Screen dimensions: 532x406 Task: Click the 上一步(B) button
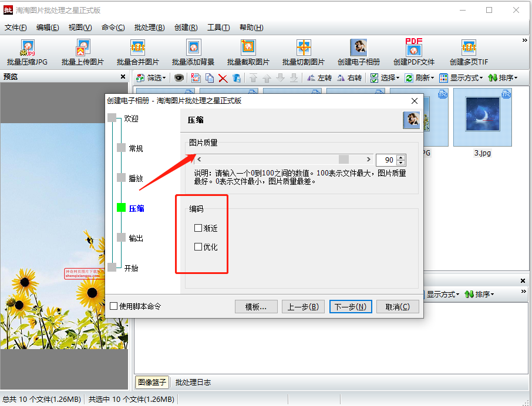click(304, 307)
